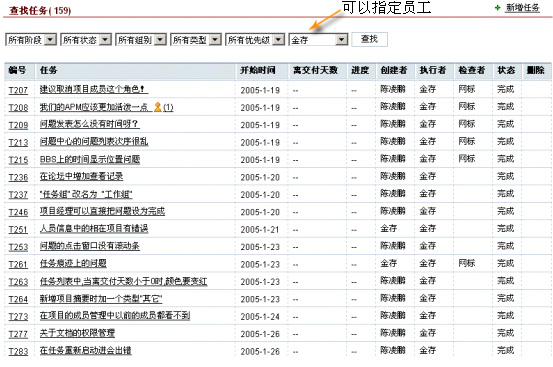
Task: Open the 所有优先级 priority dropdown
Action: [x=255, y=40]
